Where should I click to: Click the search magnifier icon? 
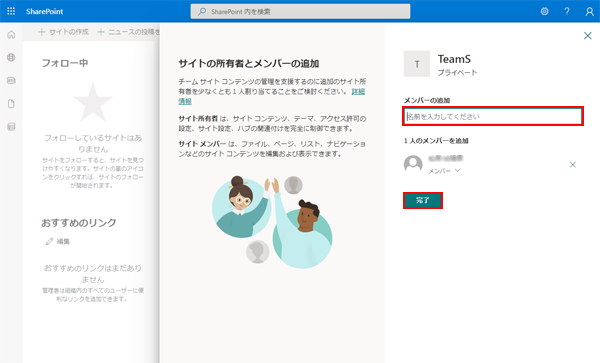click(x=202, y=11)
